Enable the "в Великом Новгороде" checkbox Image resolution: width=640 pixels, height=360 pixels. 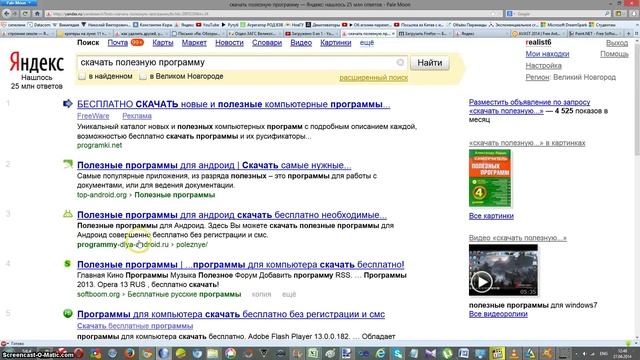[143, 76]
